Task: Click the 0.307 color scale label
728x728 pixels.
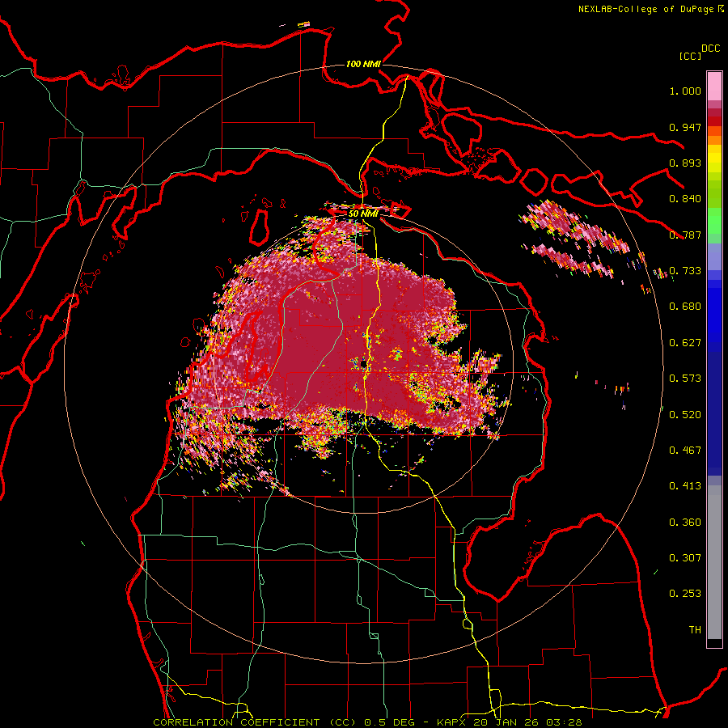Action: coord(685,558)
